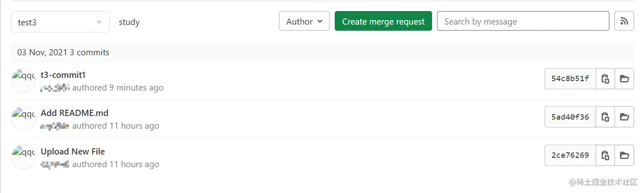
Task: Browse files at commit 54c8b51f
Action: [624, 79]
